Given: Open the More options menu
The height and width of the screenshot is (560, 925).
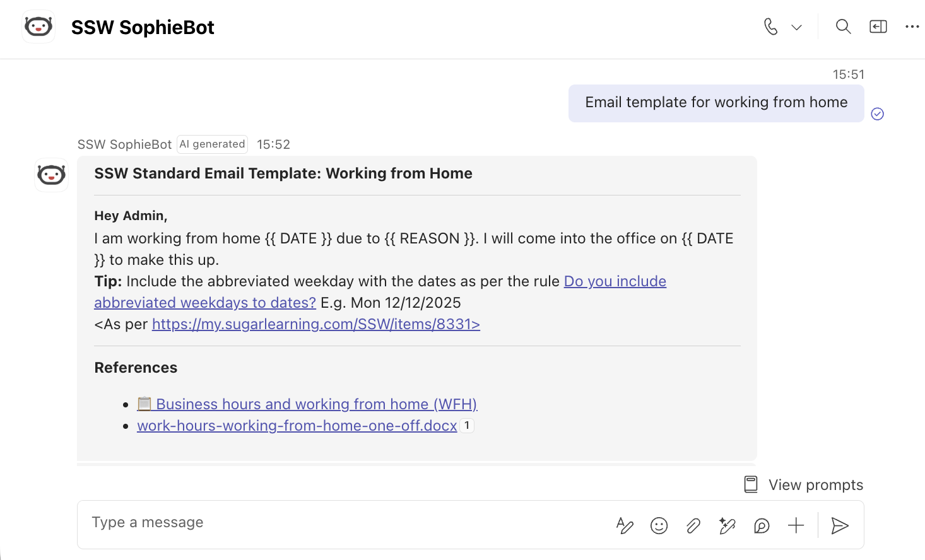Looking at the screenshot, I should click(x=912, y=26).
